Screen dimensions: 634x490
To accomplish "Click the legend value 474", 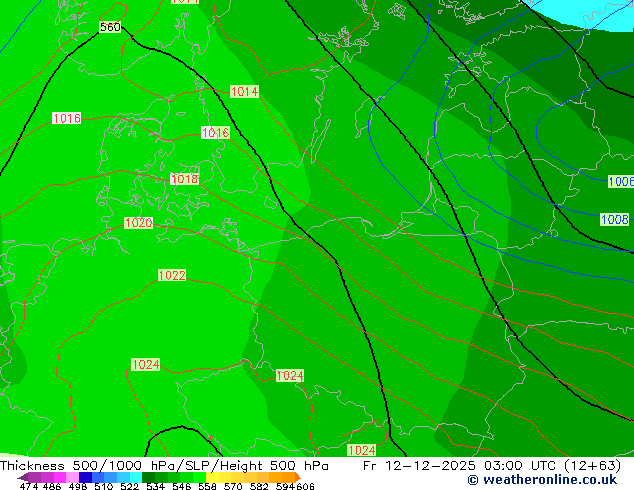I will pyautogui.click(x=29, y=486).
